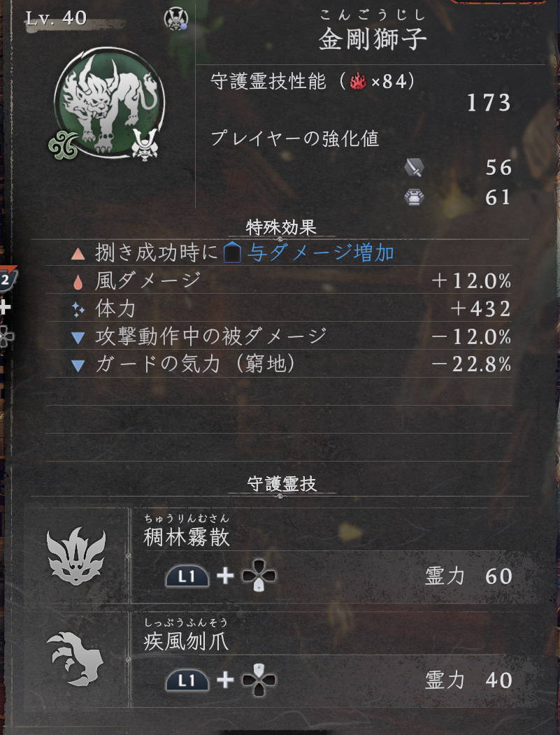Select the 風ダメージ +12.0% effect row
Viewport: 560px width, 735px height.
278,280
